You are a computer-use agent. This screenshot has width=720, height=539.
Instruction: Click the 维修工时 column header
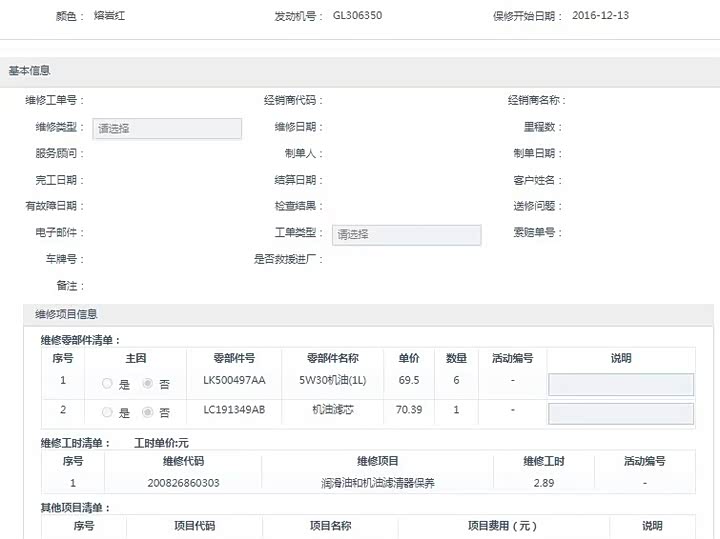coord(543,461)
